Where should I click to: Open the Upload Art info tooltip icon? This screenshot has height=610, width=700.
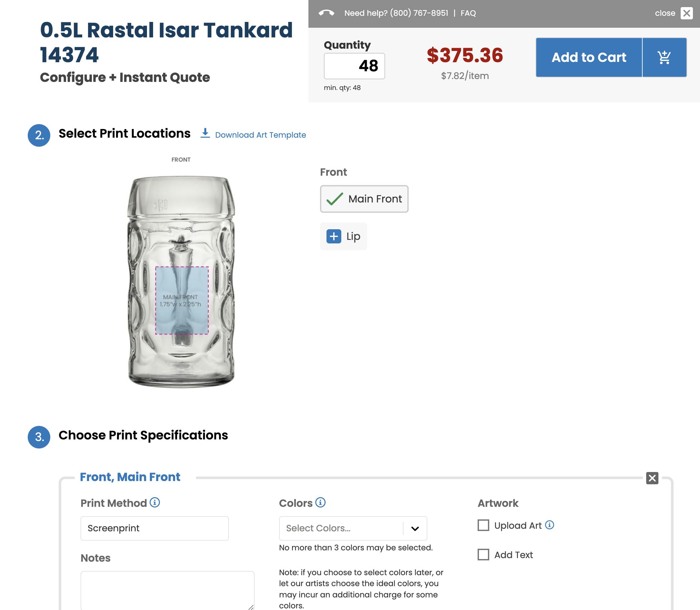point(549,525)
